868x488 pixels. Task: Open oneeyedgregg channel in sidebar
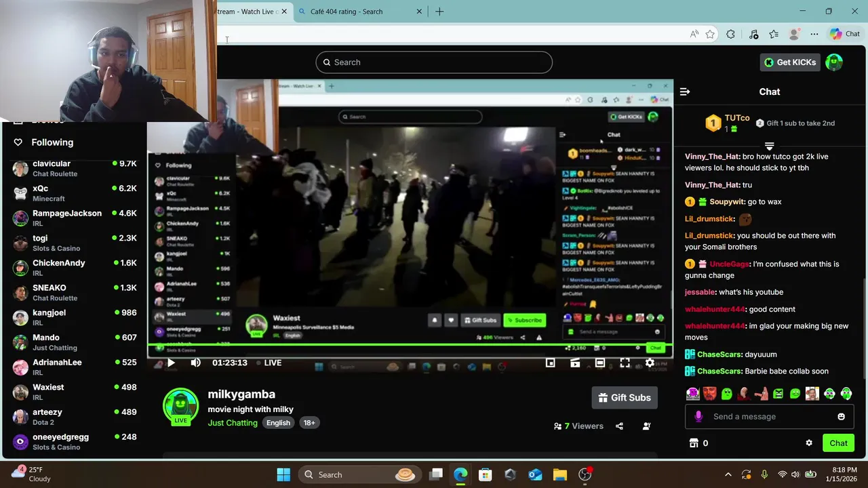[75, 442]
